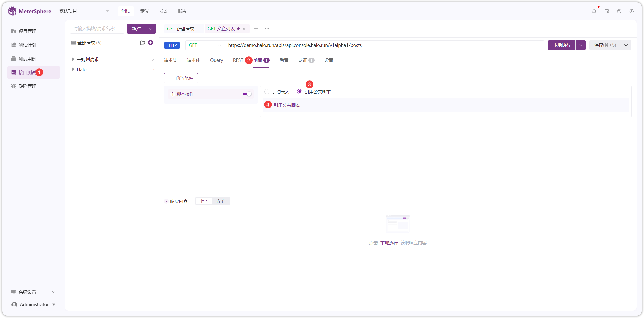
Task: Open the task center icon in header
Action: click(x=607, y=11)
